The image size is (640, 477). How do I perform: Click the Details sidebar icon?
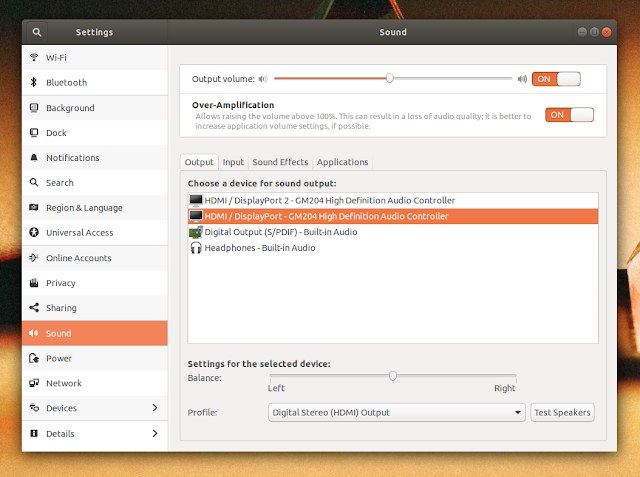(34, 433)
